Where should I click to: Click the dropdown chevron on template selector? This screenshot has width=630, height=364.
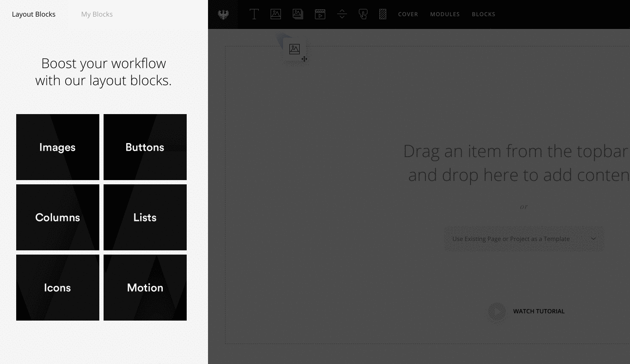pos(593,239)
